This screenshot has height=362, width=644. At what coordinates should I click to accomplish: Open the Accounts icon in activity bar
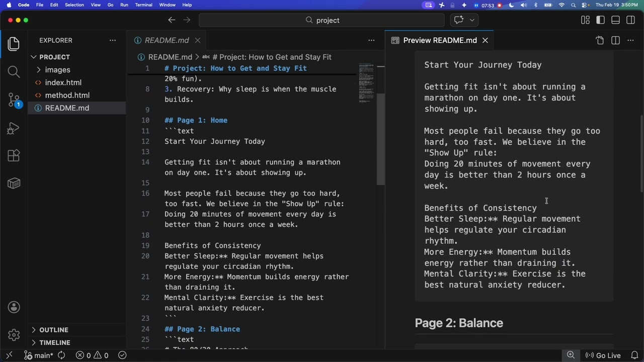[x=14, y=307]
